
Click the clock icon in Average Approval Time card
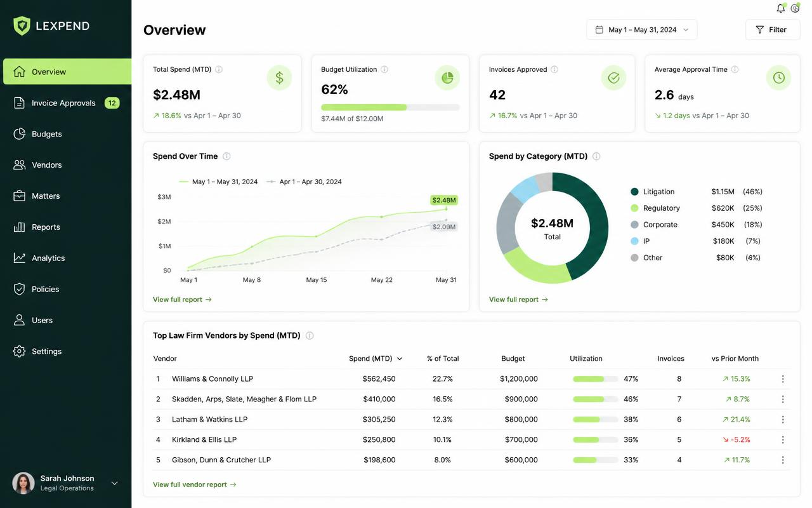point(779,77)
